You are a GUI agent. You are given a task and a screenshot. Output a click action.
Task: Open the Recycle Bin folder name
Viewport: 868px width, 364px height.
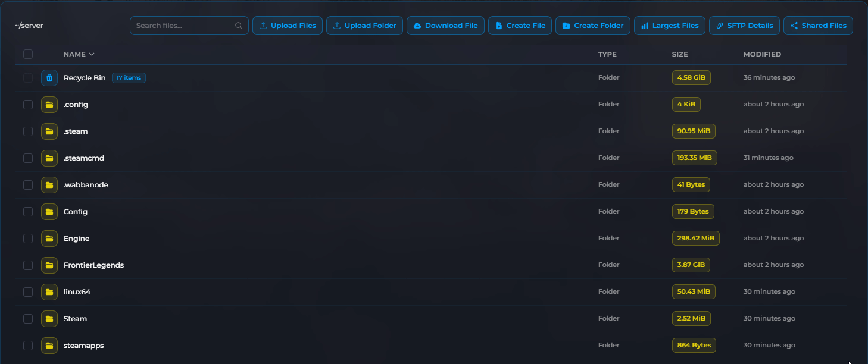[85, 78]
